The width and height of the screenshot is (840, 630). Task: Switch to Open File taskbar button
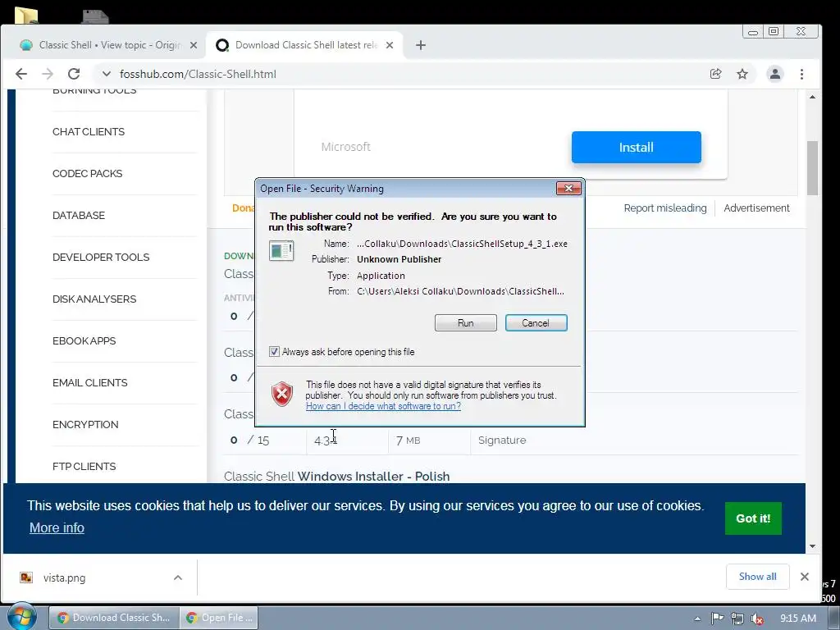[x=220, y=618]
